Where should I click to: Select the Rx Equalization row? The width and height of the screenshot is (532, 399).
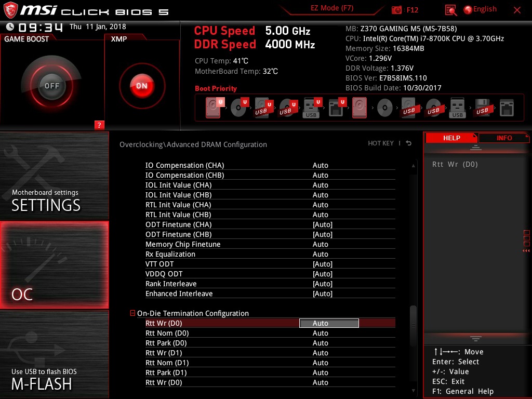coord(270,254)
